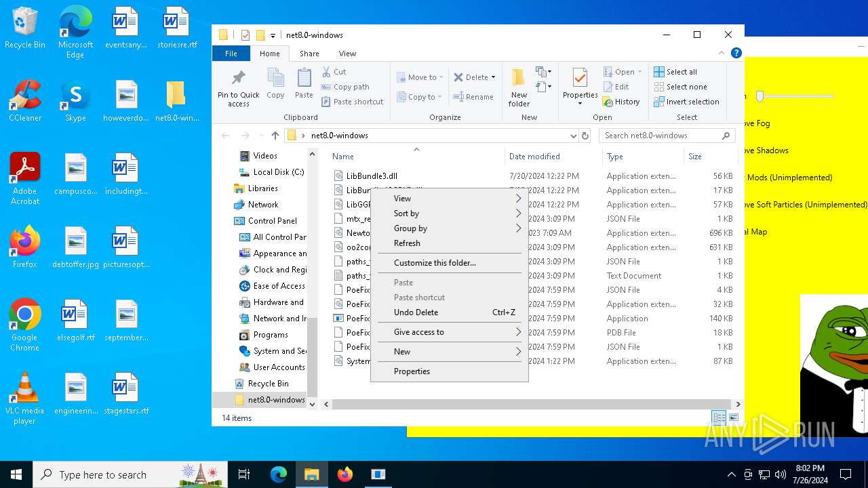Expand the Easy access dropdown in ribbon

coord(543,86)
